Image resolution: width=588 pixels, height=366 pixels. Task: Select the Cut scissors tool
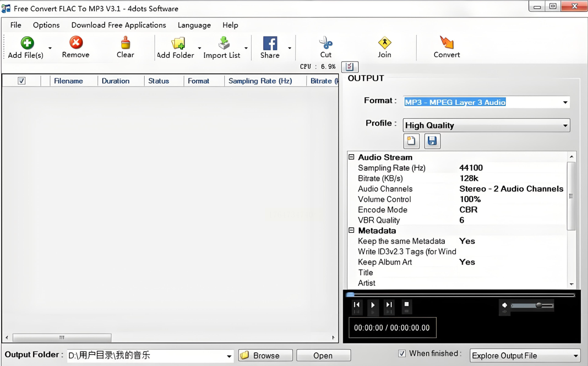coord(326,43)
